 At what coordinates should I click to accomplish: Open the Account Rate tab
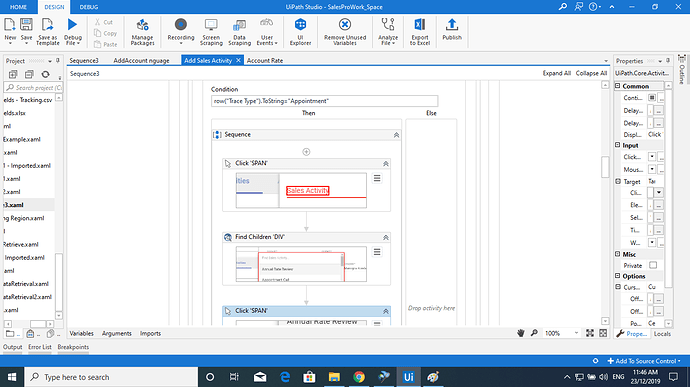point(265,60)
